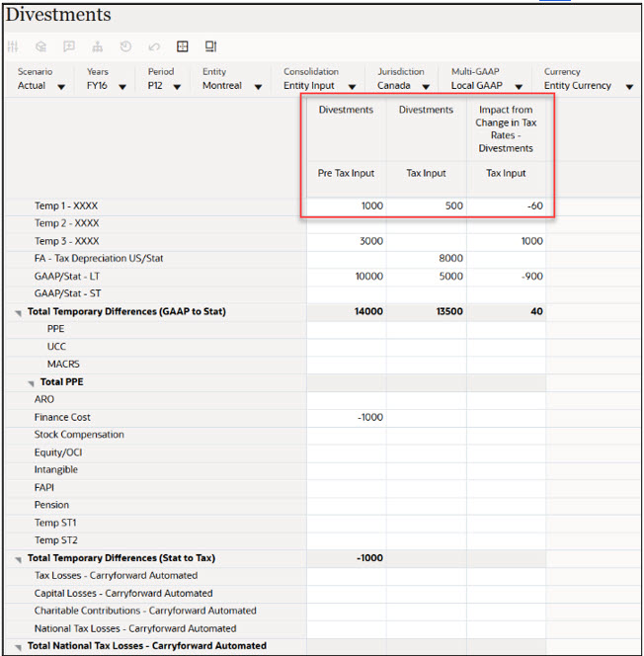This screenshot has width=644, height=656.
Task: Select the MACRS row label
Action: [63, 364]
